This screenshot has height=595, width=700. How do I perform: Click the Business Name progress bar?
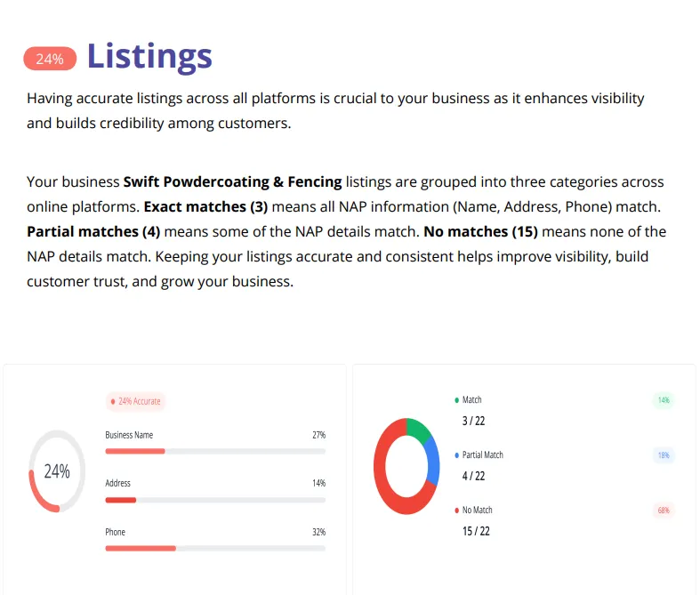(x=215, y=451)
